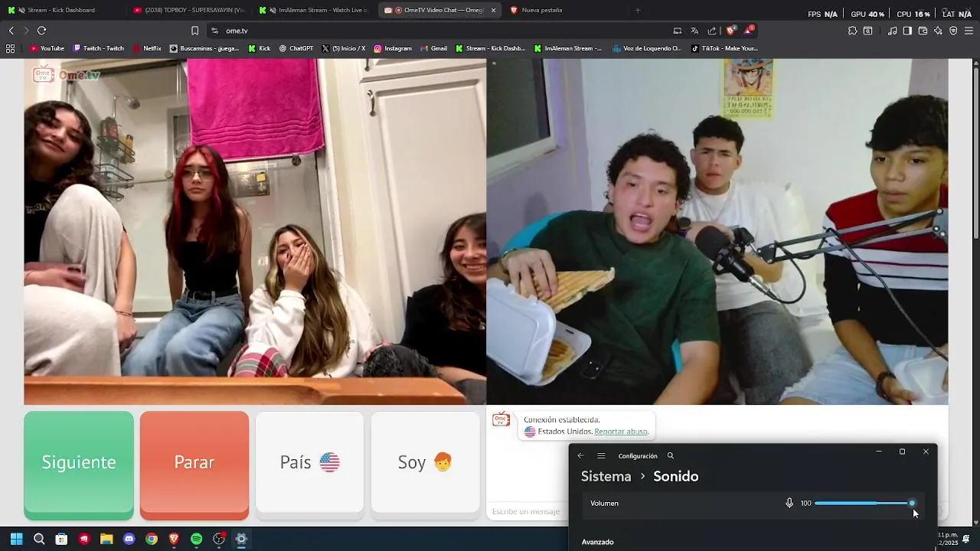The height and width of the screenshot is (551, 980).
Task: Open Netflix bookmark
Action: [x=147, y=48]
